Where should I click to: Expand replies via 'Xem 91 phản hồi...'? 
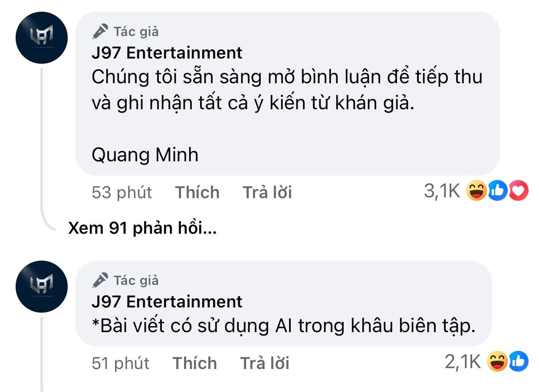coord(143,227)
